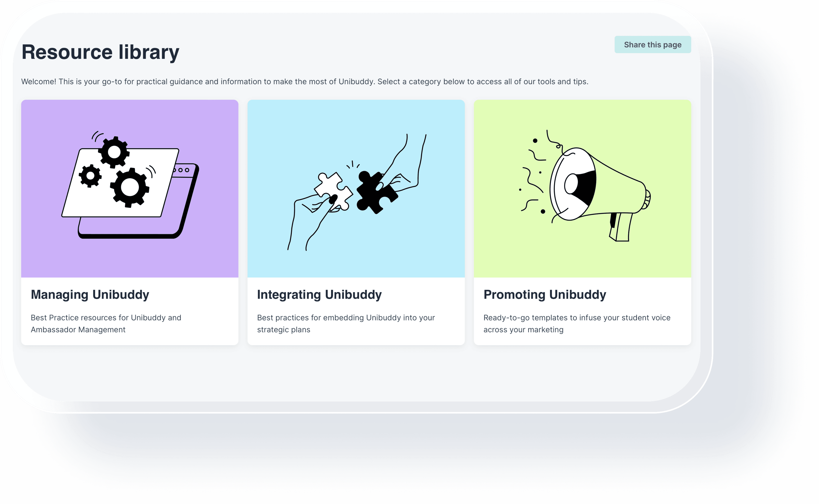Click 'Best Practice resources for Unibuddy and Ambassador Management' text
This screenshot has width=819, height=504.
pos(106,323)
